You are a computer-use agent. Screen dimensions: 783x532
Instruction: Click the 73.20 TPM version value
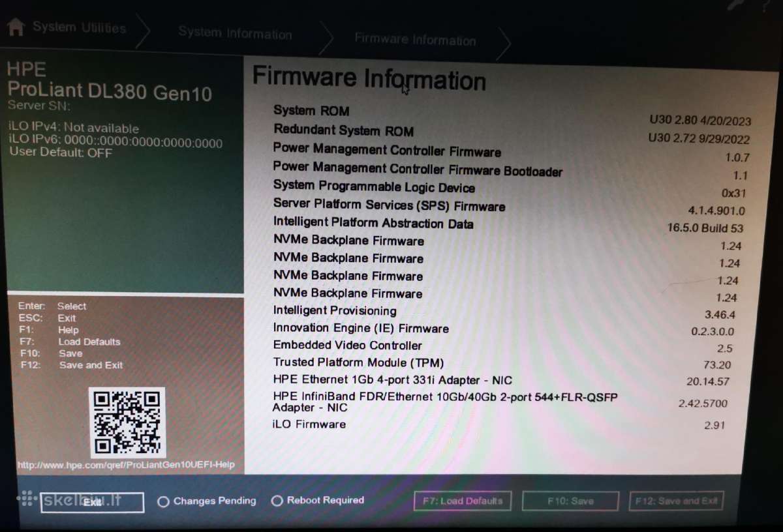click(718, 365)
